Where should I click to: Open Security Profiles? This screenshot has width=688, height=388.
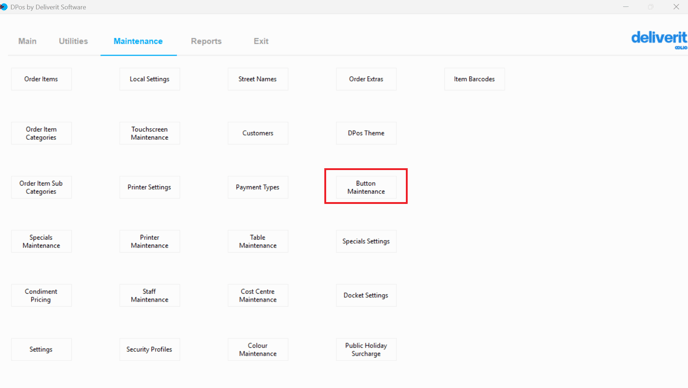pyautogui.click(x=150, y=349)
